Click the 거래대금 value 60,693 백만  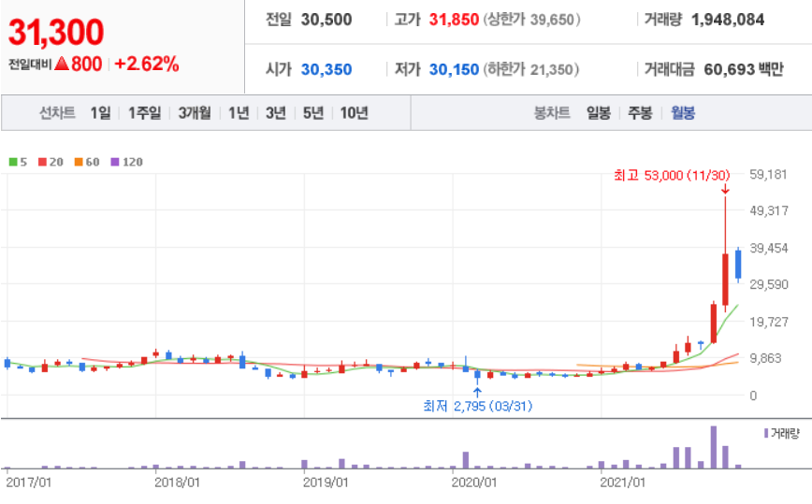[x=744, y=69]
